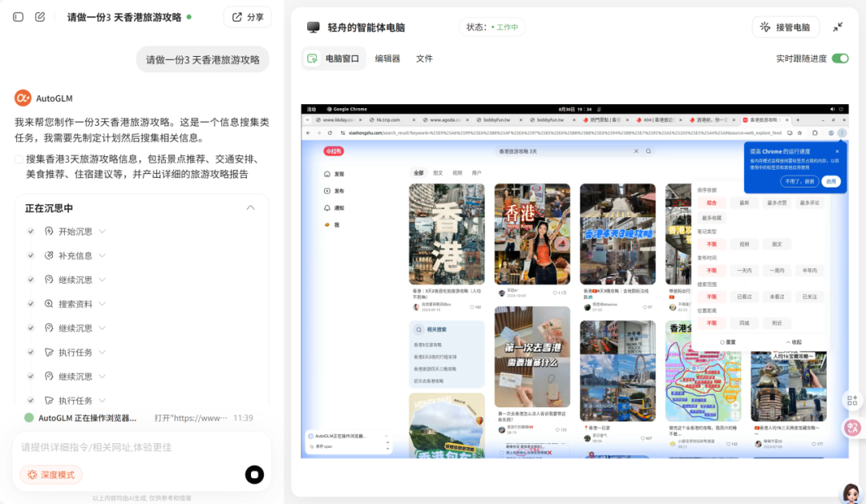Open the Chrome extensions puzzle icon
This screenshot has height=504, width=866.
(815, 133)
